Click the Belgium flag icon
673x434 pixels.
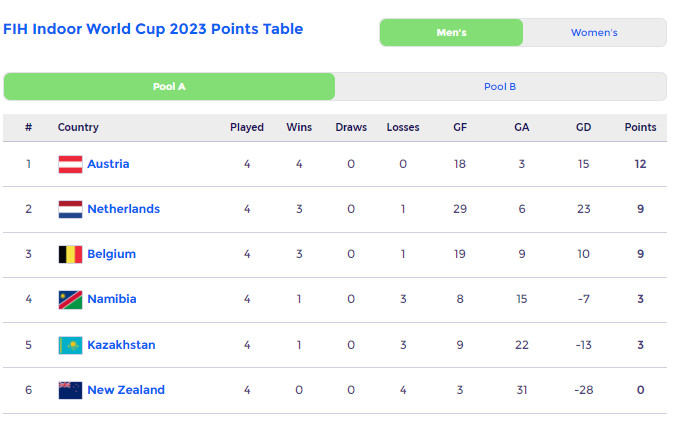tap(70, 255)
